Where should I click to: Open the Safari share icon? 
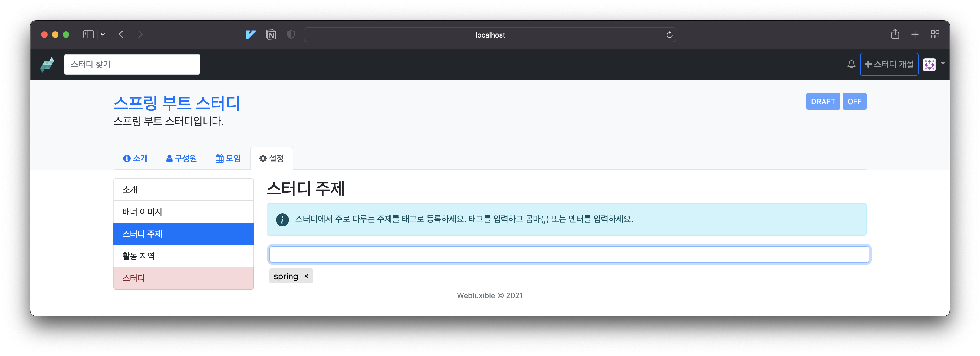pos(895,34)
